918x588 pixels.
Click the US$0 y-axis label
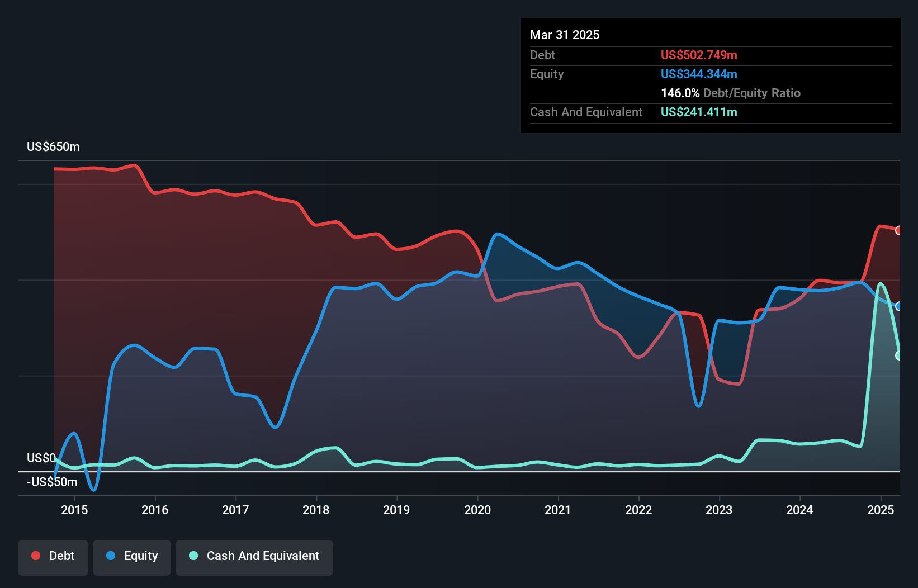(41, 458)
